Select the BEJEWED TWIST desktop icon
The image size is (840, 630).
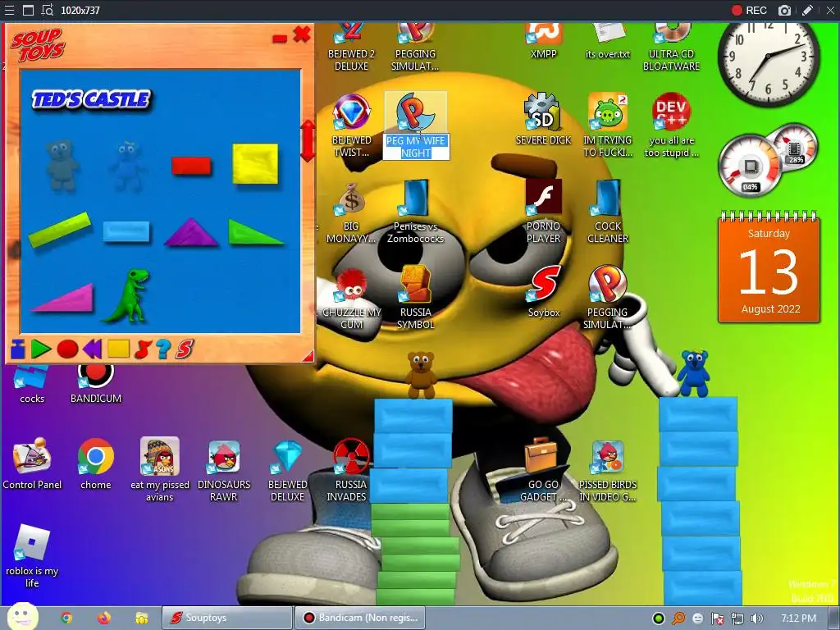(351, 126)
